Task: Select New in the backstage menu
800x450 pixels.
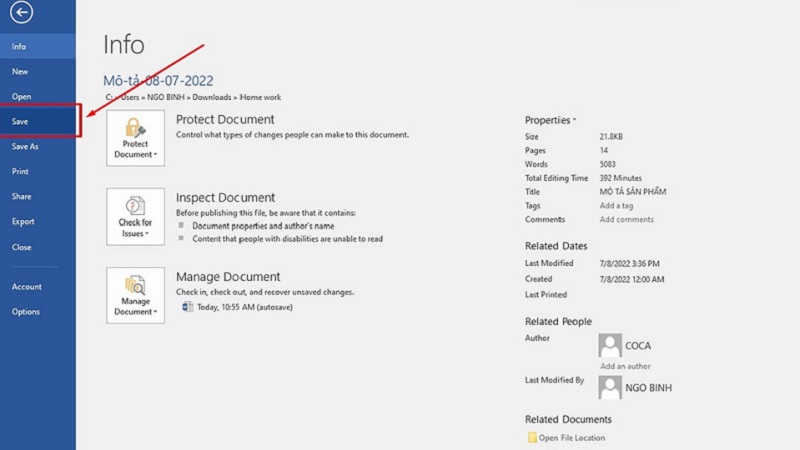Action: click(x=38, y=71)
